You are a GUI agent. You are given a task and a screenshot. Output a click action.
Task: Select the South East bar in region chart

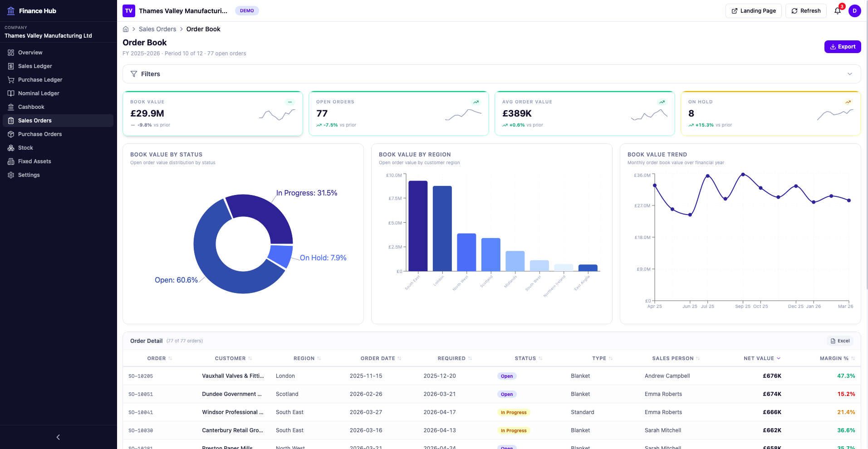[x=418, y=226]
